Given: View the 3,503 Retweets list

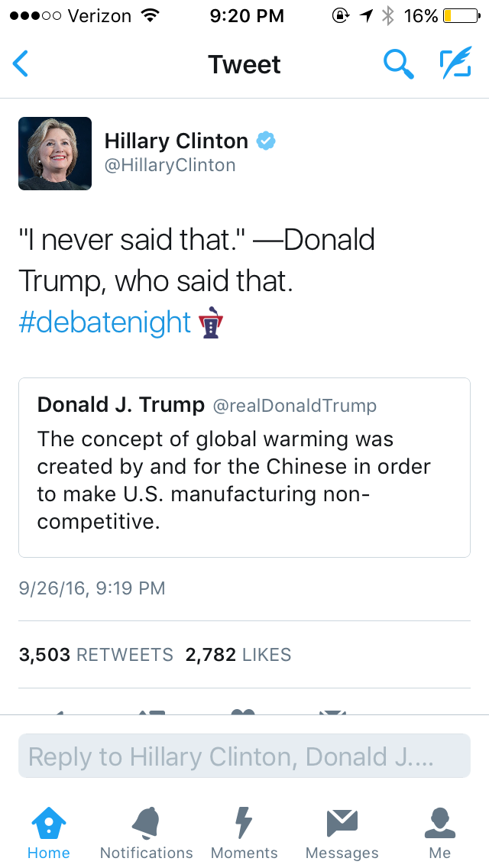Looking at the screenshot, I should (96, 655).
